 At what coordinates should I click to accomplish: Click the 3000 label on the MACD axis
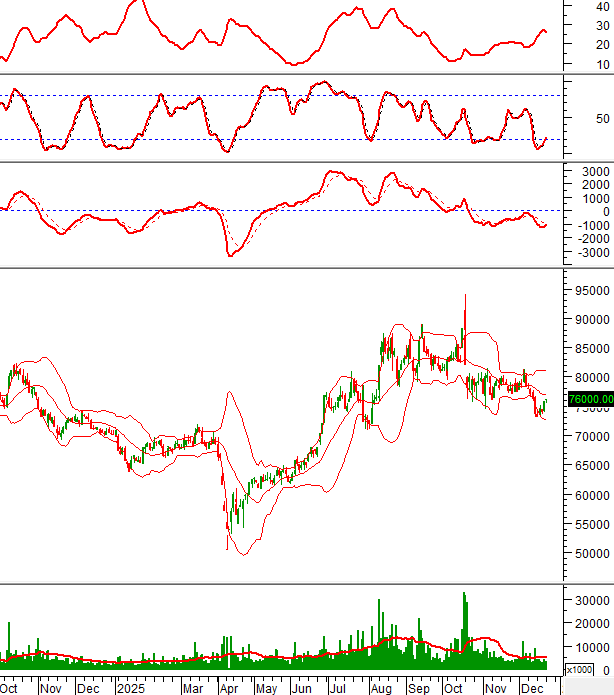click(590, 172)
